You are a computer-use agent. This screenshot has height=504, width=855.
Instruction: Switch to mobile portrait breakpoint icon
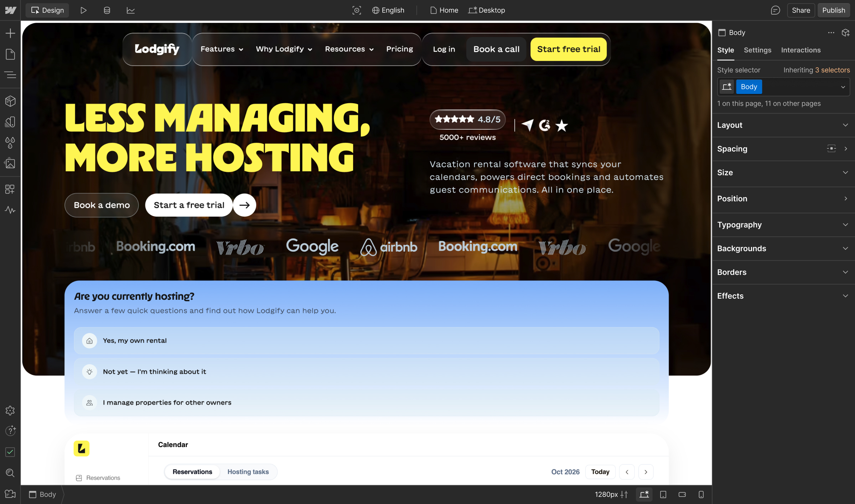point(701,494)
